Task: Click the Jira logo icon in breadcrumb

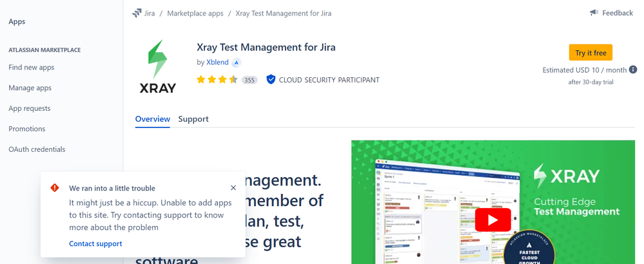Action: (x=137, y=13)
